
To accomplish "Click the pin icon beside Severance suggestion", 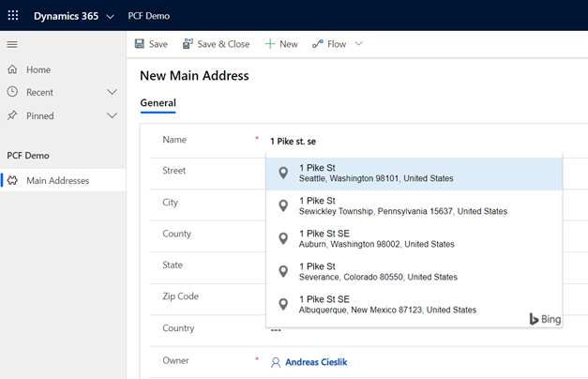I will [283, 271].
